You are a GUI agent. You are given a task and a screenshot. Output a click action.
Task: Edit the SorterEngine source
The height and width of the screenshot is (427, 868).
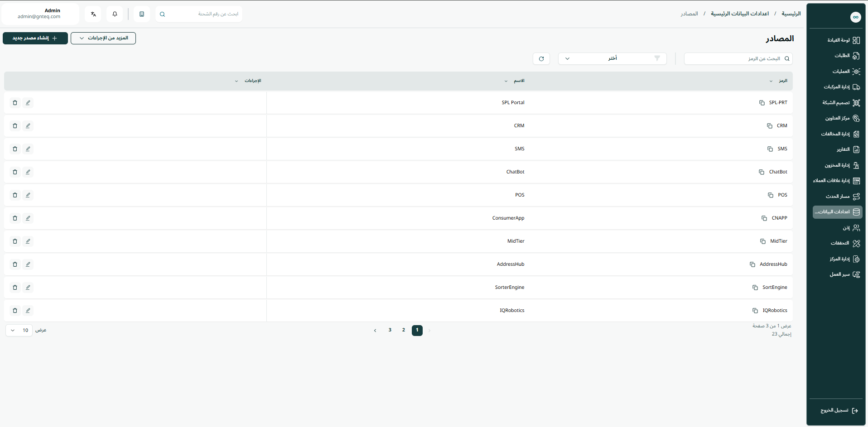click(x=28, y=288)
